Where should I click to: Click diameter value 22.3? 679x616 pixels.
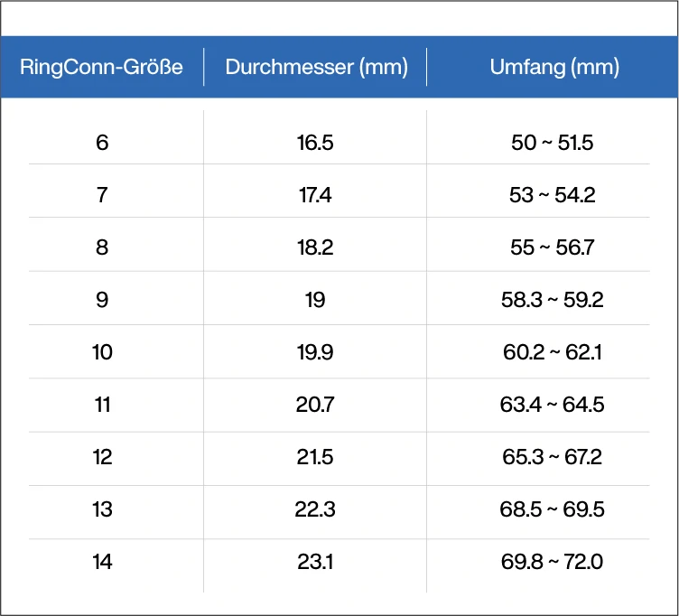[315, 509]
